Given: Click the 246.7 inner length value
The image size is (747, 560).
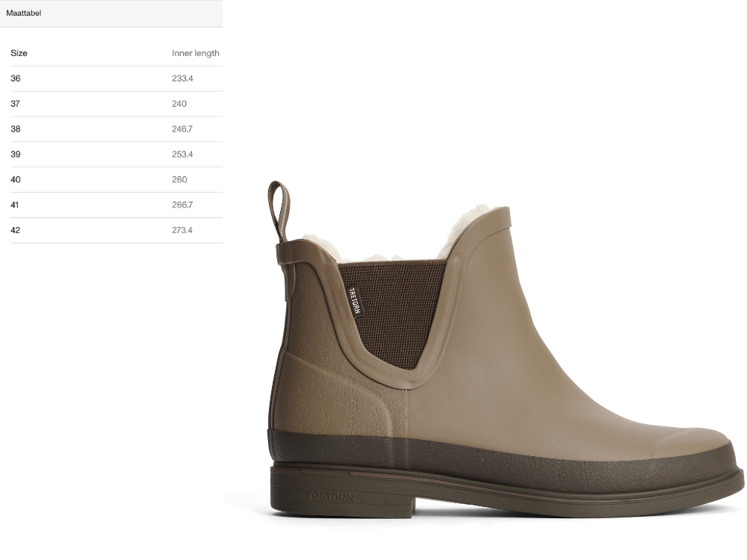Looking at the screenshot, I should (182, 129).
